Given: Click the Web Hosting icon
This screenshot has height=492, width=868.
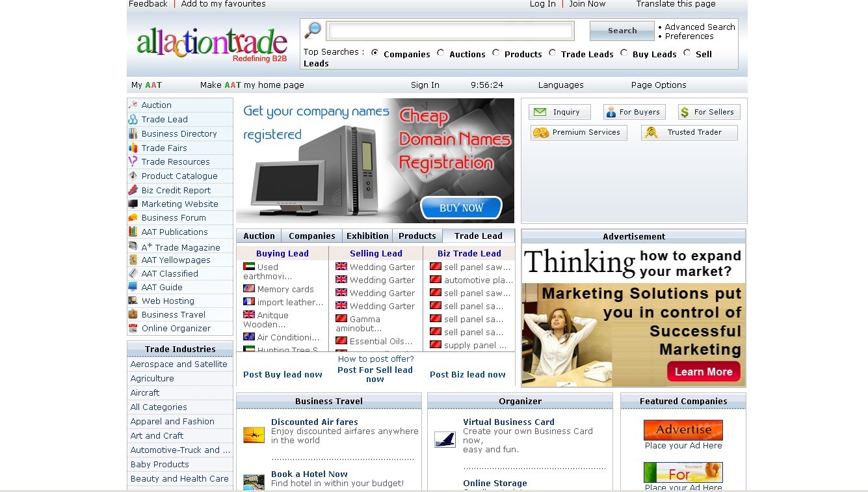Looking at the screenshot, I should (x=133, y=301).
